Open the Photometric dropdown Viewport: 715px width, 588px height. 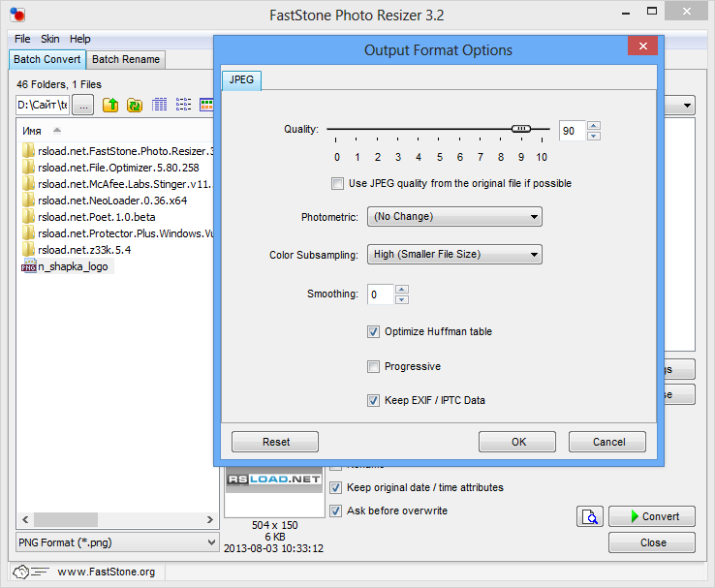[454, 217]
